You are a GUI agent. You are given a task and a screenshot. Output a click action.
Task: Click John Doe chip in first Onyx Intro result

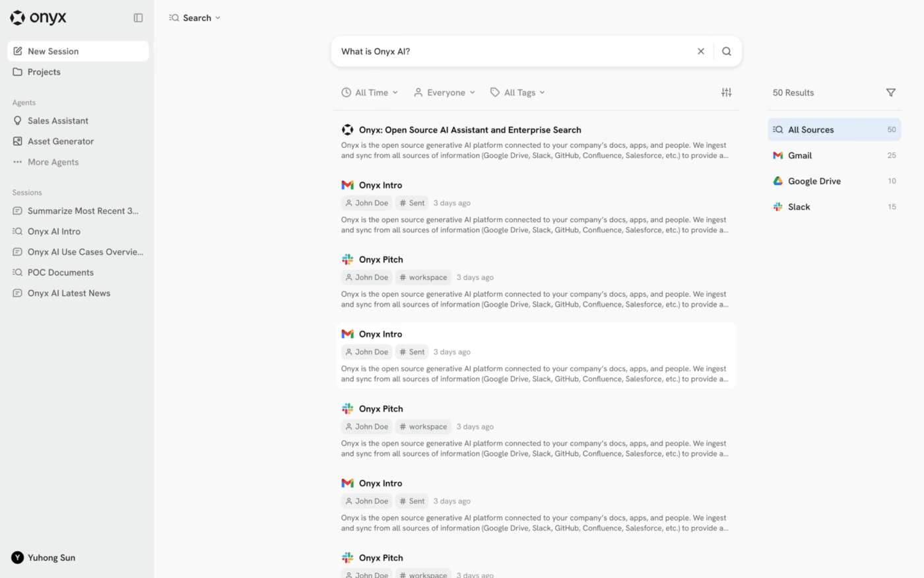(367, 203)
